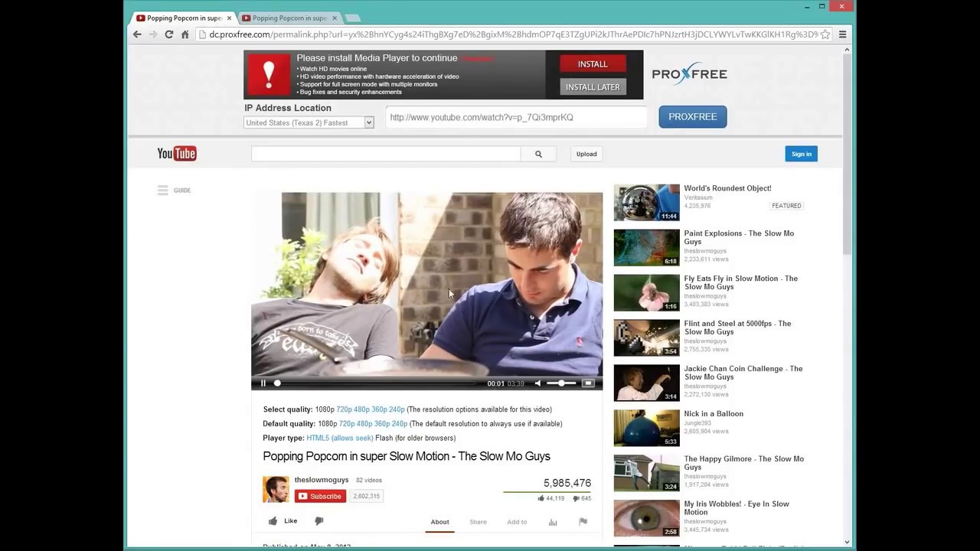The width and height of the screenshot is (980, 551).
Task: Open Fly Eats Fly in Slow Motion thumbnail
Action: click(x=646, y=292)
